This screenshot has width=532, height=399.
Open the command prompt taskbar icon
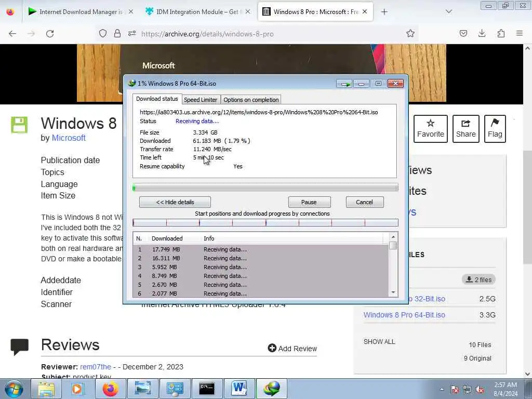click(x=207, y=389)
